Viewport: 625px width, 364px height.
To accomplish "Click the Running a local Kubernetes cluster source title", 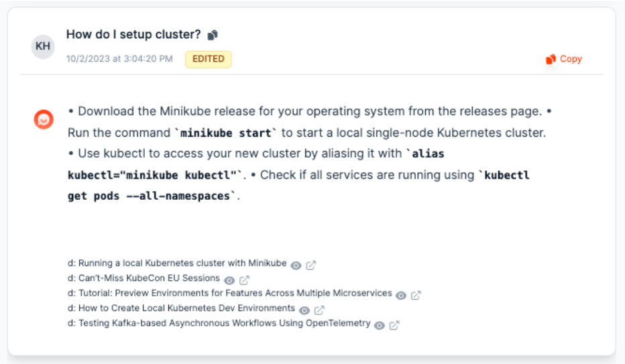I will click(182, 263).
